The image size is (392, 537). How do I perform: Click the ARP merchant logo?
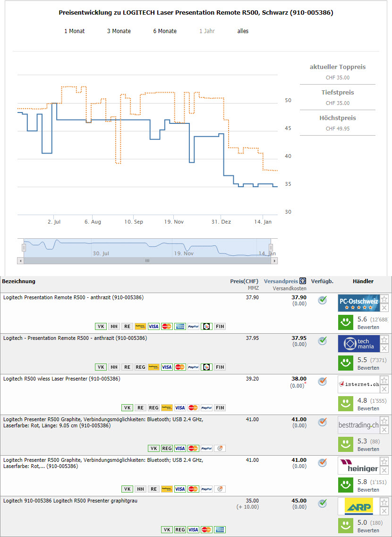tap(358, 506)
